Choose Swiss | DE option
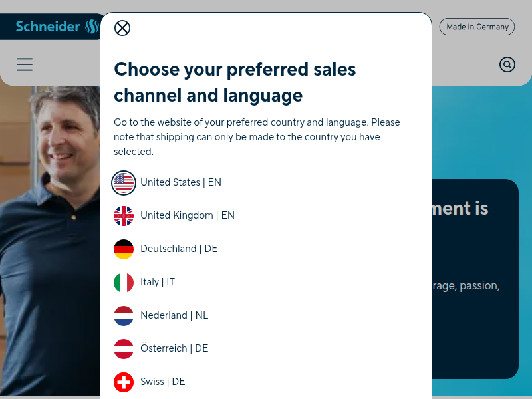 [163, 382]
